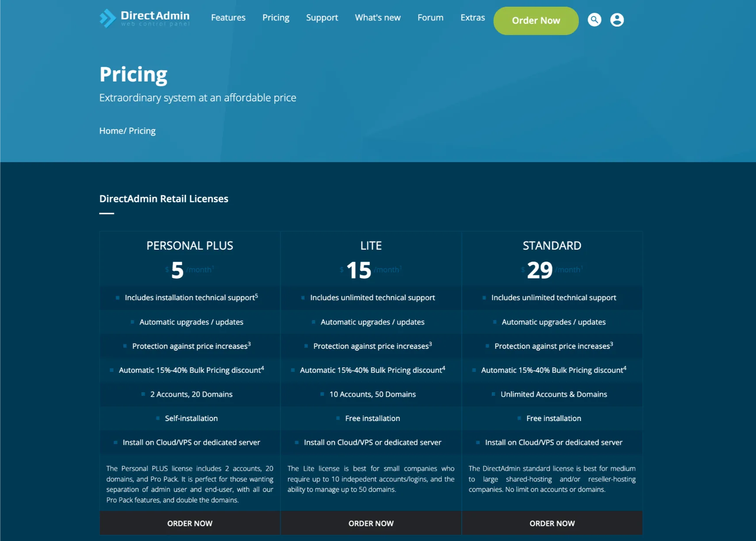Select the PERSONAL PLUS plan title

tap(190, 246)
